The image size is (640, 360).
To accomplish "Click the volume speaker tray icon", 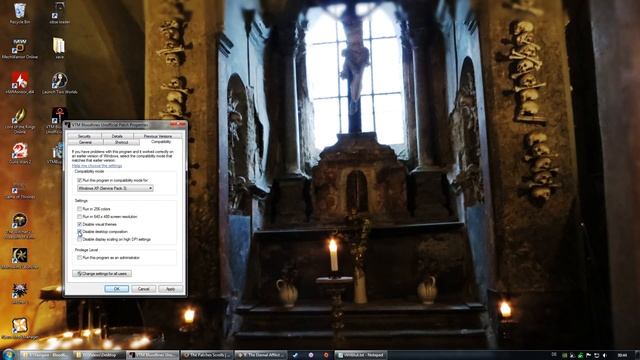I will (x=604, y=355).
